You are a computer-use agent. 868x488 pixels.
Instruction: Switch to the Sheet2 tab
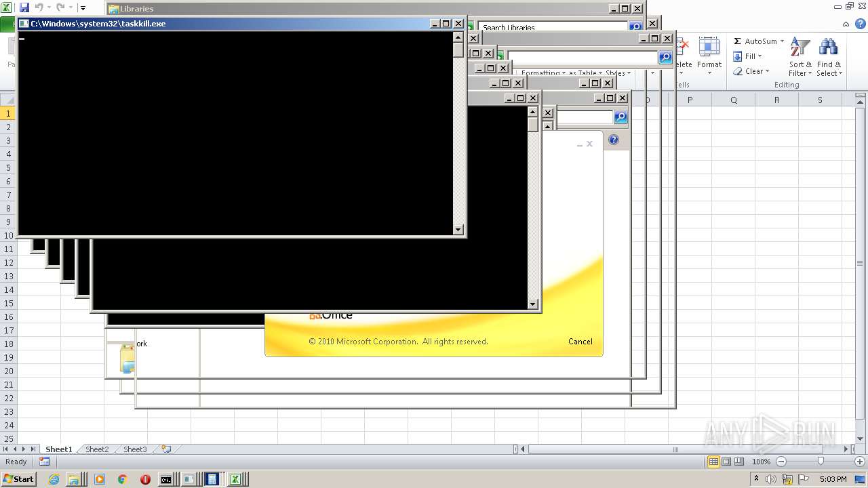[96, 449]
